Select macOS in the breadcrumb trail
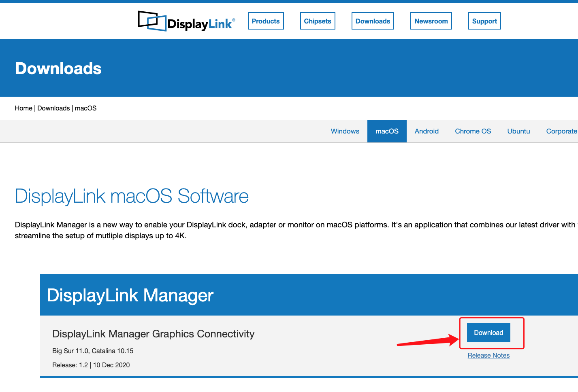The width and height of the screenshot is (578, 392). point(86,108)
